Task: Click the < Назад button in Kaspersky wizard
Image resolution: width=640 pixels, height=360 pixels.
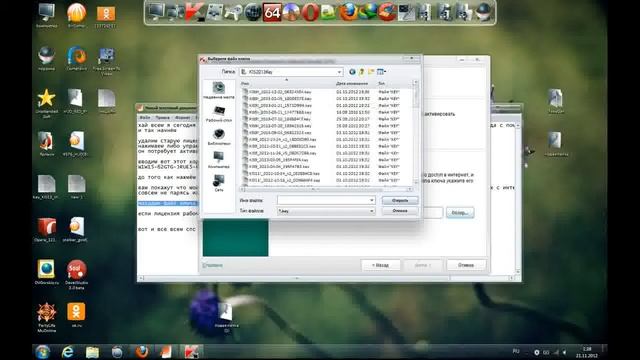Action: pyautogui.click(x=380, y=265)
